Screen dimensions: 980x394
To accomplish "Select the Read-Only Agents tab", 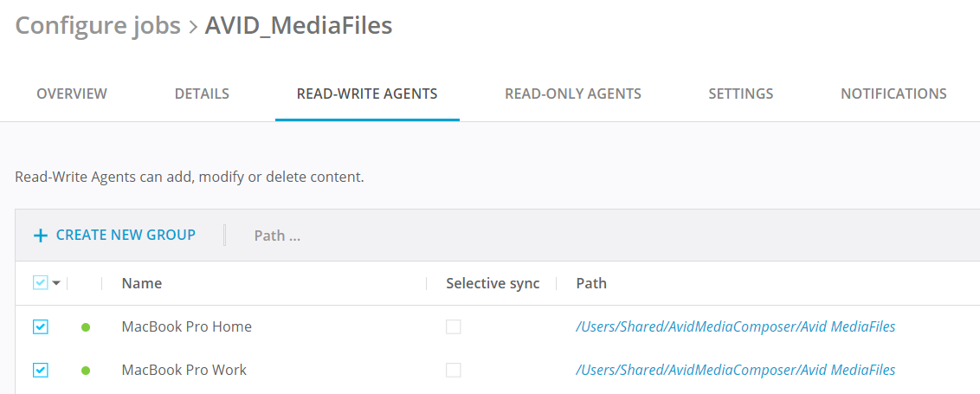I will (x=573, y=94).
